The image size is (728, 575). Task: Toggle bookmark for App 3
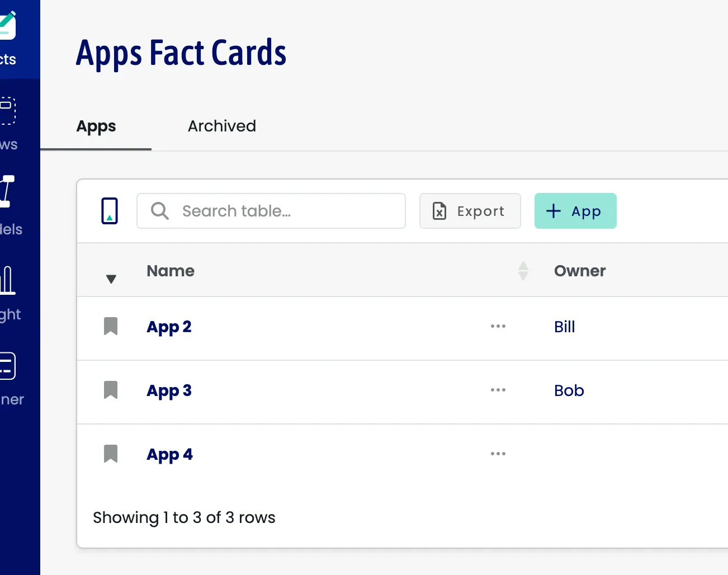pyautogui.click(x=111, y=390)
